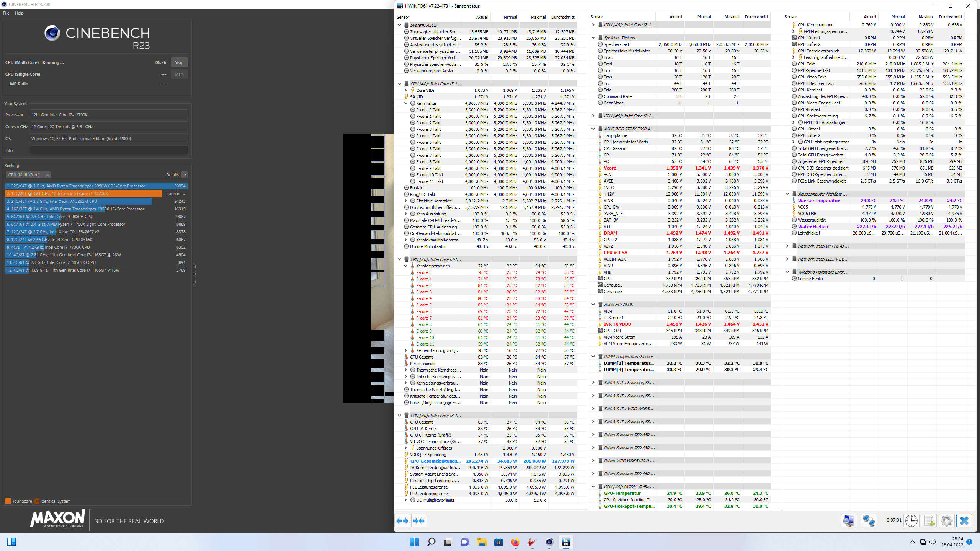Viewport: 980px width, 551px height.
Task: Start logging with the sheet-plus icon
Action: point(929,521)
